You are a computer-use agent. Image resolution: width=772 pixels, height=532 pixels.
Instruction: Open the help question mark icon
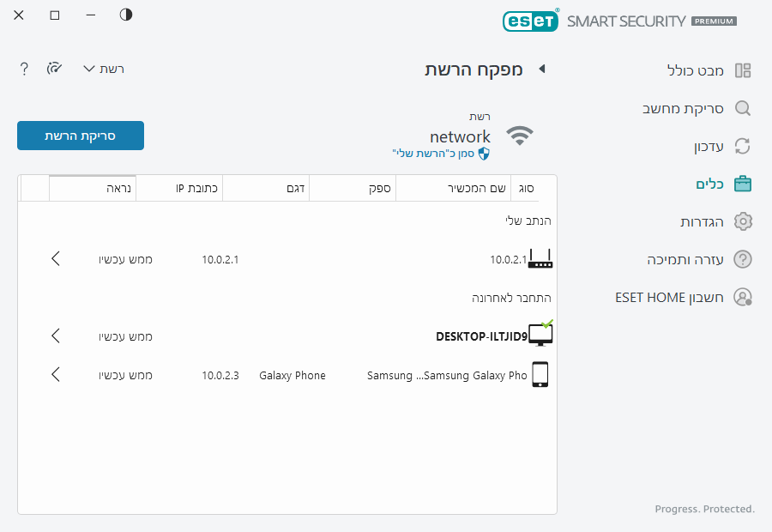[x=25, y=69]
